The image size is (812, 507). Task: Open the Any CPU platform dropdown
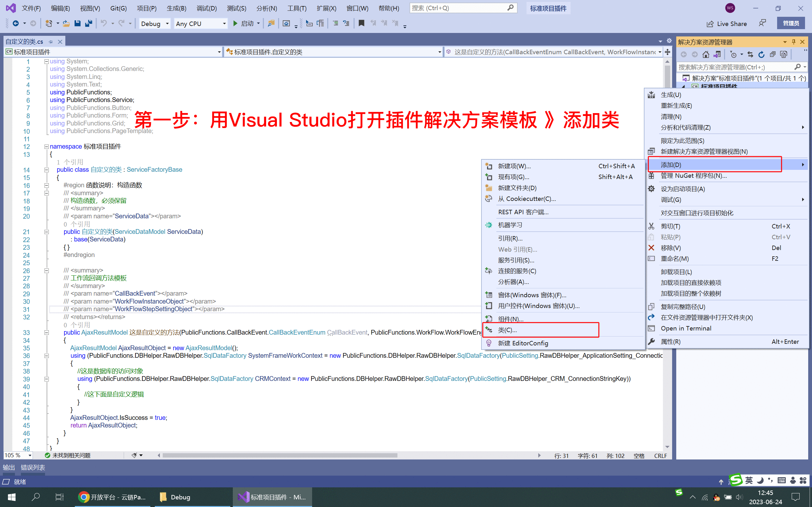pos(201,23)
